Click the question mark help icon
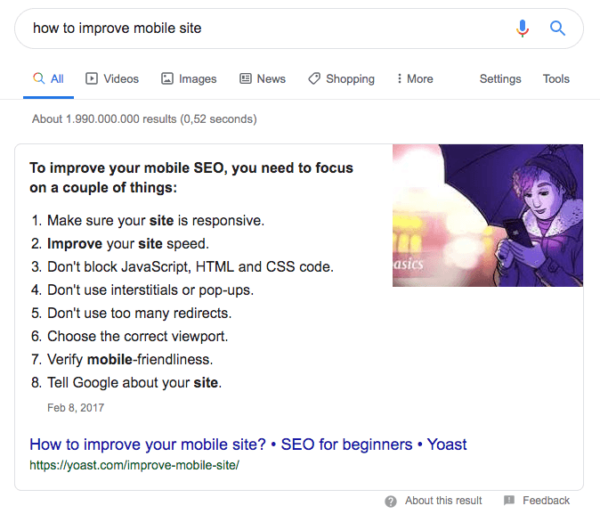 coord(391,500)
